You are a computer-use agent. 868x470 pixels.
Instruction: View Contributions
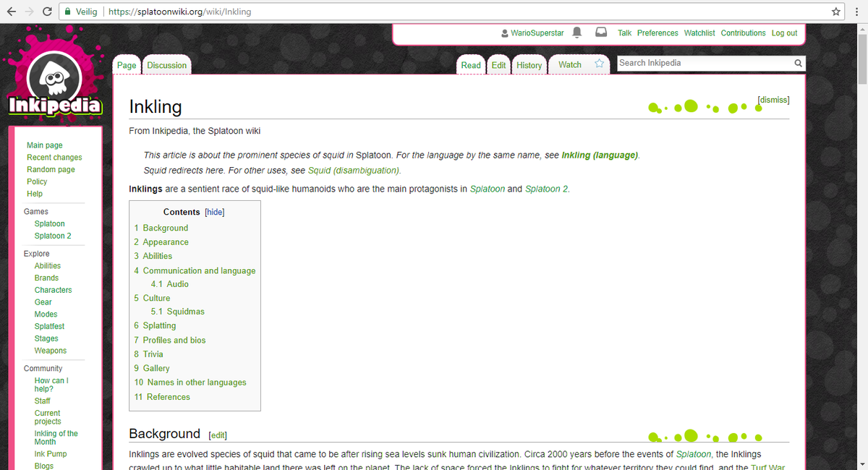(743, 33)
